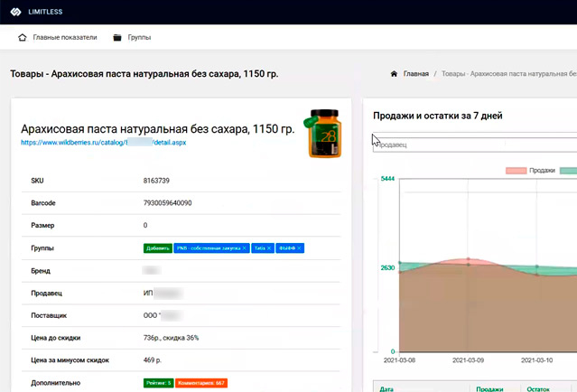Image resolution: width=577 pixels, height=392 pixels.
Task: Open the wildberries.ru catalog product link
Action: point(104,143)
